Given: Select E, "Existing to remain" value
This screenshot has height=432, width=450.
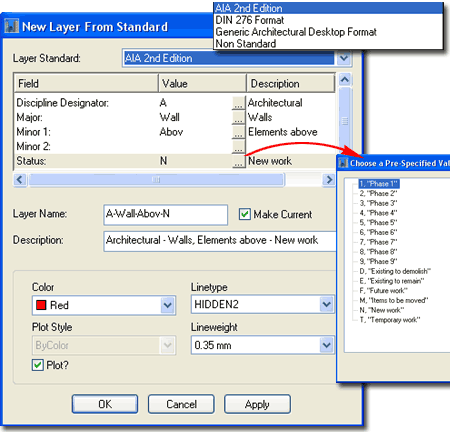Looking at the screenshot, I should tap(392, 281).
